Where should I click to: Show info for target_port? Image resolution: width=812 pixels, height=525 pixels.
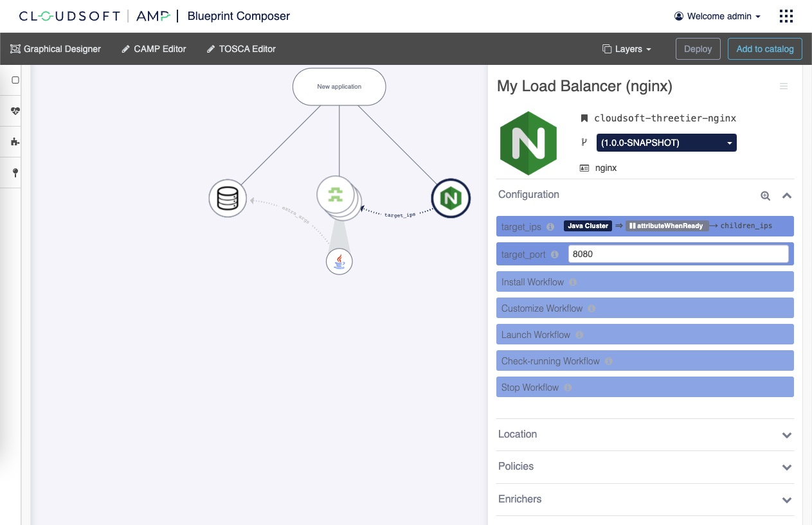coord(555,254)
